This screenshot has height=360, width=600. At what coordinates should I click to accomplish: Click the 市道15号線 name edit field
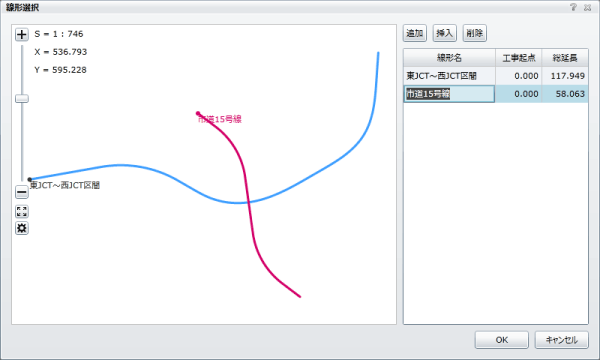coord(449,94)
